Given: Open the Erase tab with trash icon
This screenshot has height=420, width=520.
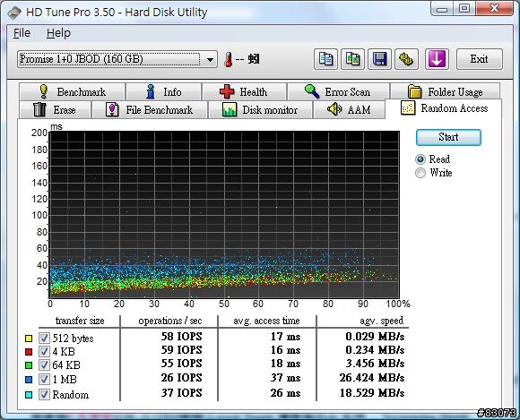Looking at the screenshot, I should [x=55, y=109].
